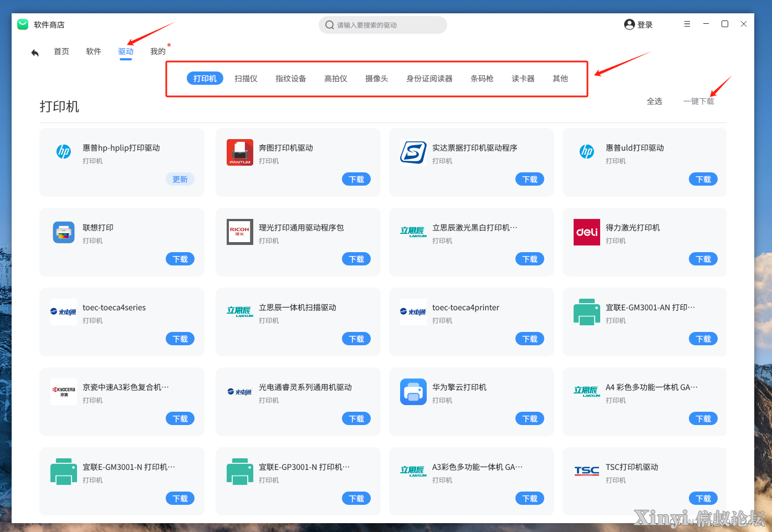Click the 全选 link

[x=655, y=101]
